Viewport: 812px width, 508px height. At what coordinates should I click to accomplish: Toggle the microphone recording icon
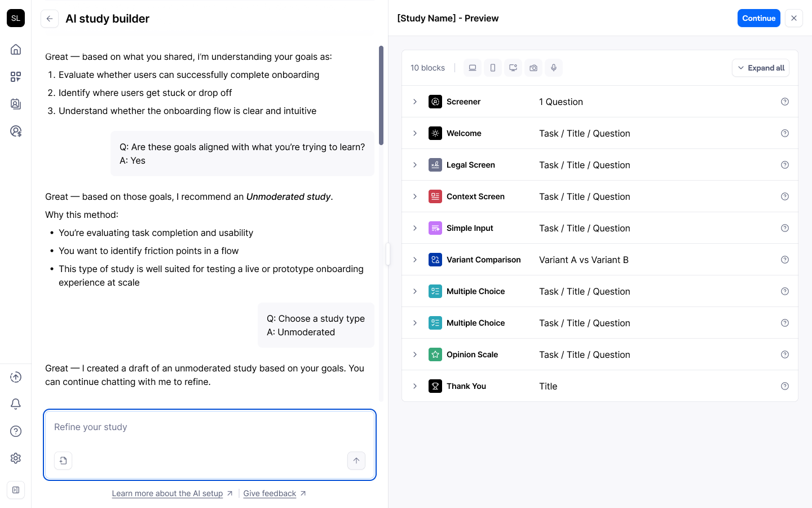pos(554,68)
